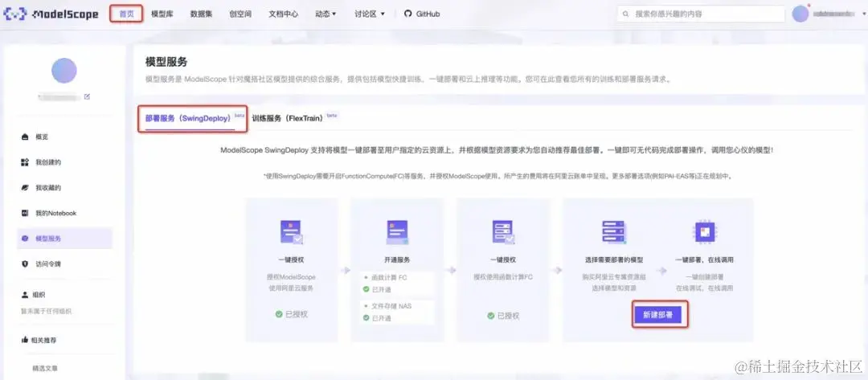Screen dimensions: 868x380
Task: Click the 文件存储 NAS label
Action: click(391, 306)
